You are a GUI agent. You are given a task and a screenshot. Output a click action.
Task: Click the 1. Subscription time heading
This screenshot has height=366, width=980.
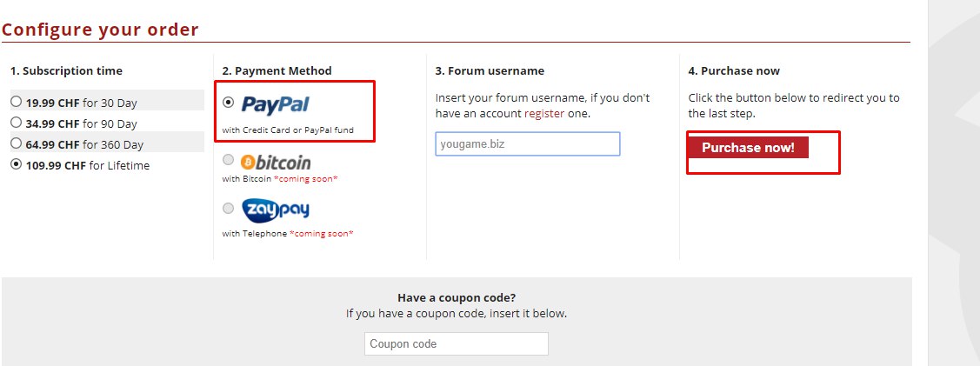tap(66, 70)
